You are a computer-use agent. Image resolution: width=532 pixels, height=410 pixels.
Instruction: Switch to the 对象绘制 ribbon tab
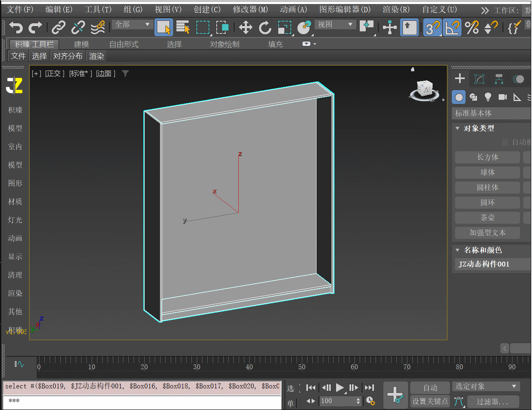(224, 44)
